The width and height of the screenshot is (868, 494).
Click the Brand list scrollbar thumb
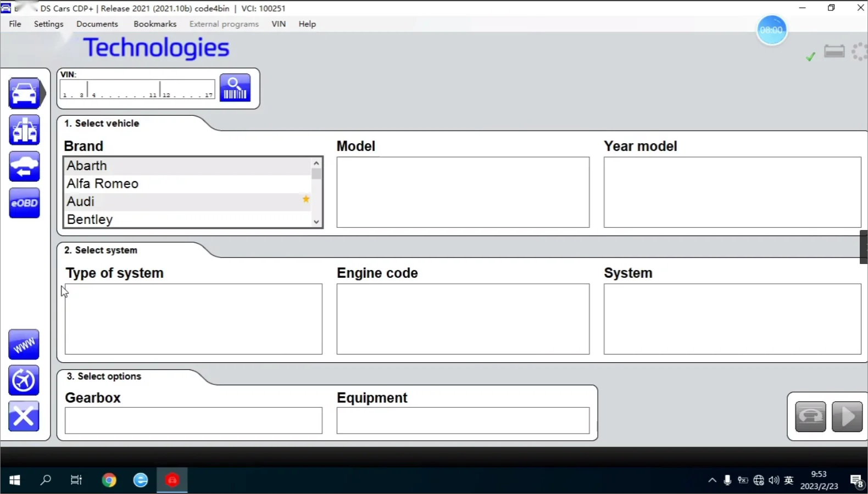point(316,174)
